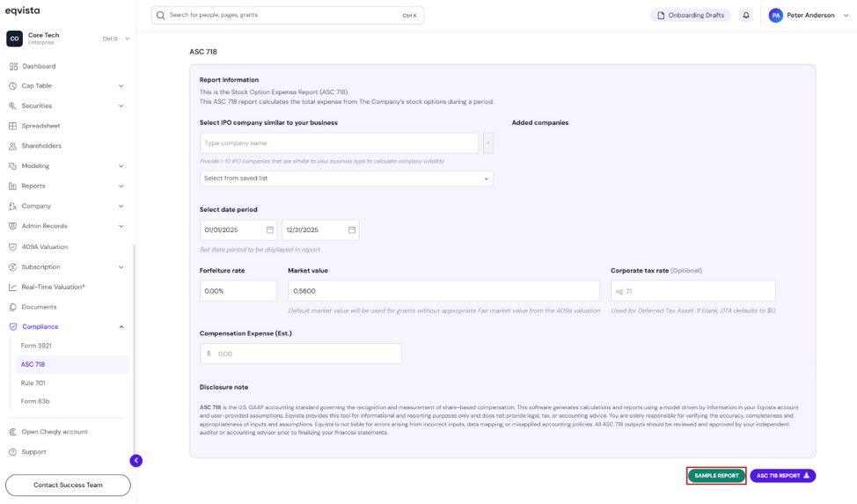Click the Documents icon in sidebar
Viewport: 857px width, 504px height.
point(12,307)
